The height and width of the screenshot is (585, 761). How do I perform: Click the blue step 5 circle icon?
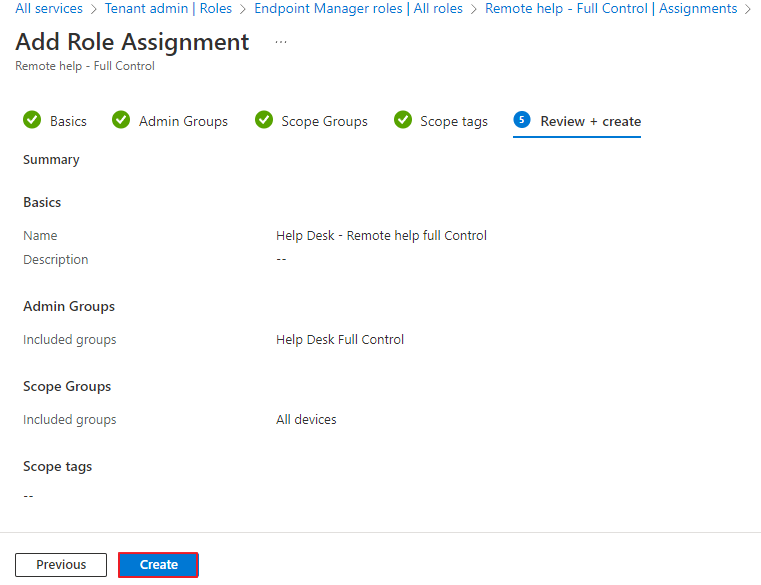[x=522, y=120]
